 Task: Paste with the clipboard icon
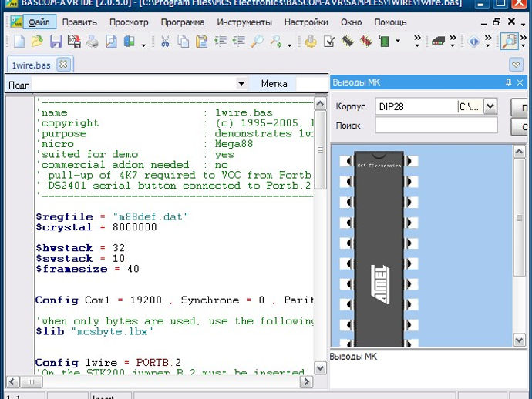202,42
